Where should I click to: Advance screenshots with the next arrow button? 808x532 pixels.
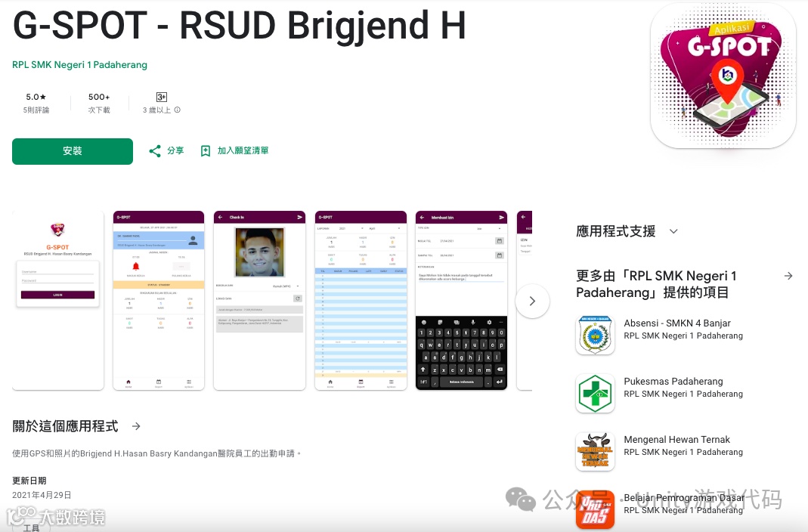coord(532,302)
